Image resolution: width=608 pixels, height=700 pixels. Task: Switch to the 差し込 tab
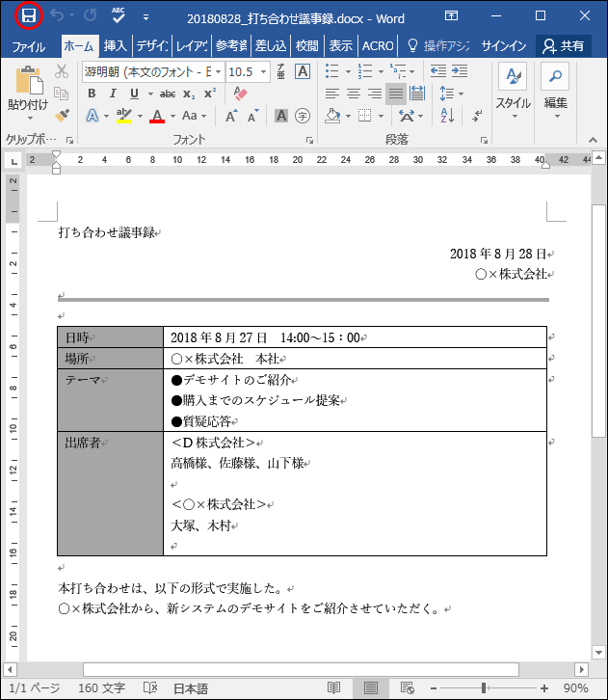coord(271,46)
